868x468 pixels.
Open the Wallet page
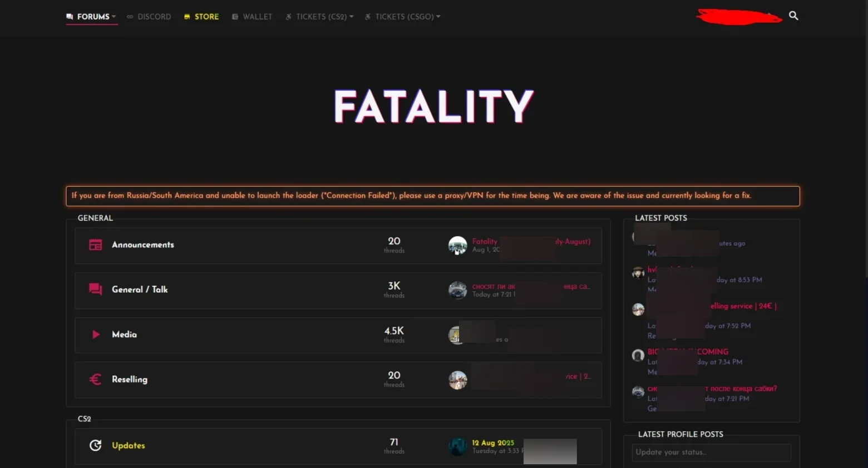(252, 17)
